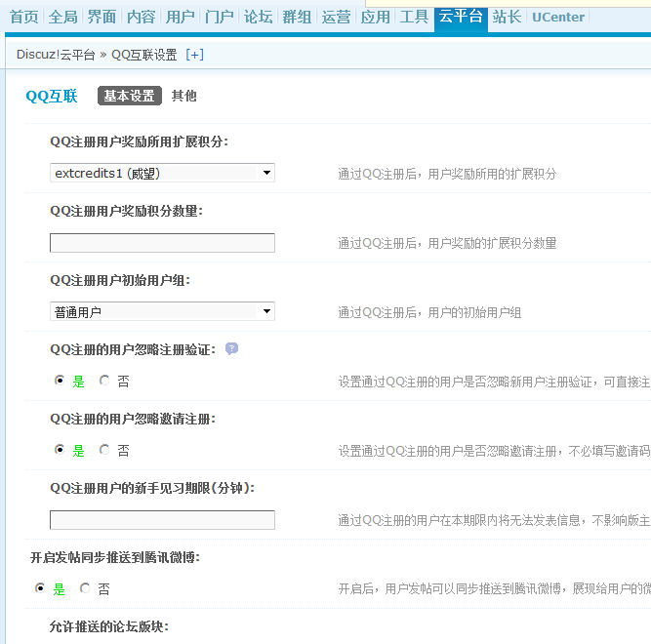Open the 首页 navigation tab

tap(23, 17)
